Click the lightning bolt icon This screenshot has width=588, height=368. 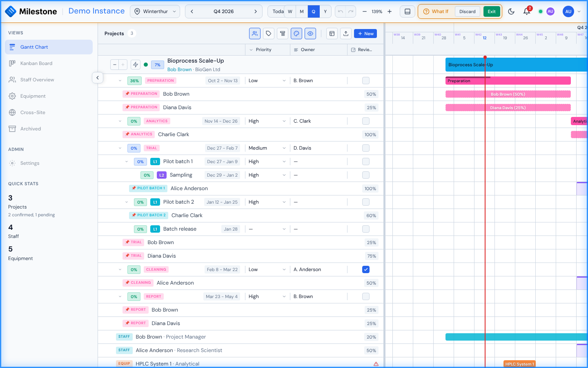click(136, 65)
